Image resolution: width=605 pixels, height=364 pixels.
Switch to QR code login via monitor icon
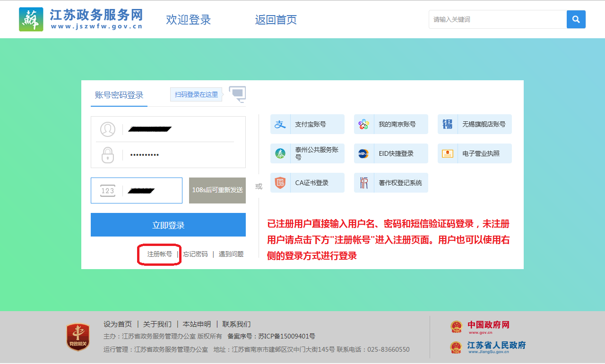(x=237, y=94)
